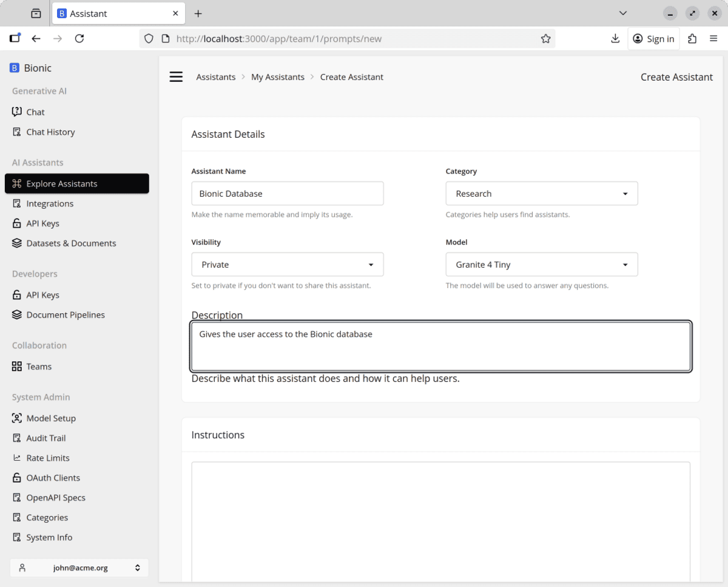Viewport: 728px width, 587px height.
Task: Go to Integrations page
Action: point(50,203)
